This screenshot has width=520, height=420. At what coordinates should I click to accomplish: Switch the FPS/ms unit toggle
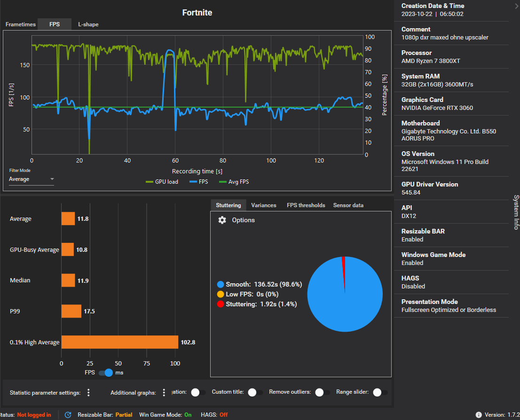(106, 373)
